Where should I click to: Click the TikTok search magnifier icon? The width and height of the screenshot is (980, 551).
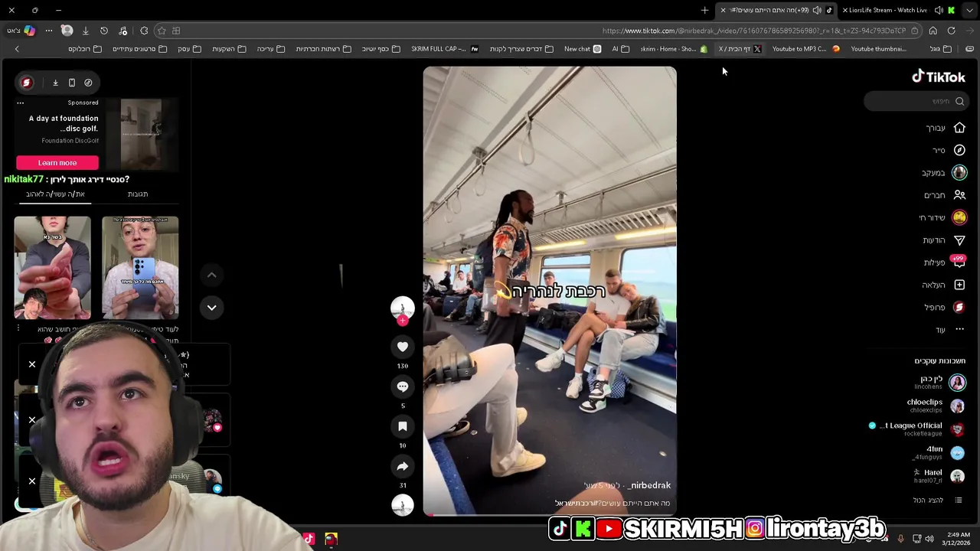(x=959, y=101)
